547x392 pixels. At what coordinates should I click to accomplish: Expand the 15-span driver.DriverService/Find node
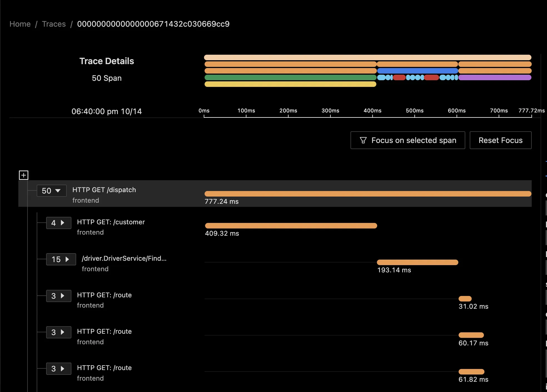61,259
